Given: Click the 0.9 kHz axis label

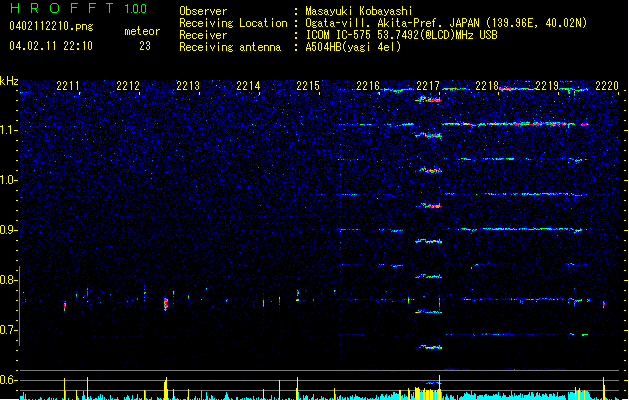Looking at the screenshot, I should [9, 230].
